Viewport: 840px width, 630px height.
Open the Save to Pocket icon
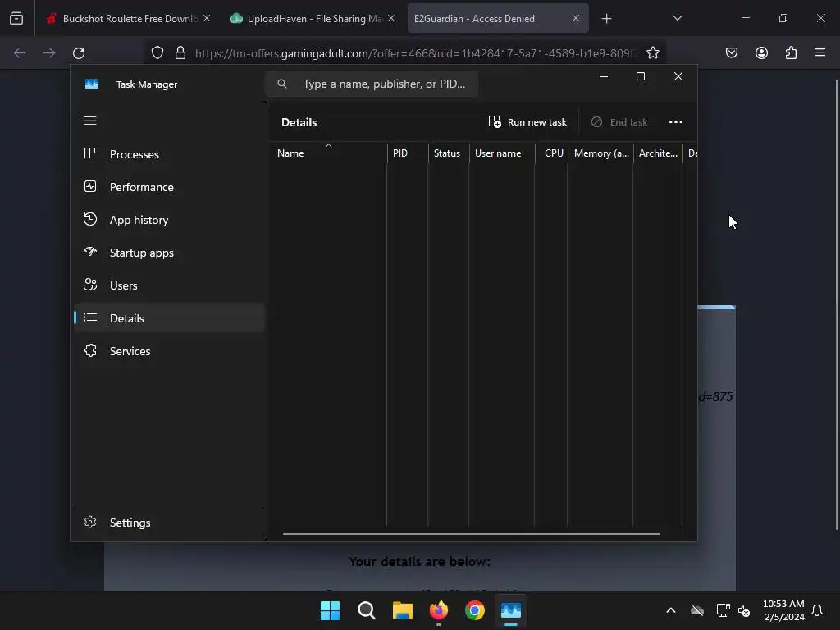[732, 52]
